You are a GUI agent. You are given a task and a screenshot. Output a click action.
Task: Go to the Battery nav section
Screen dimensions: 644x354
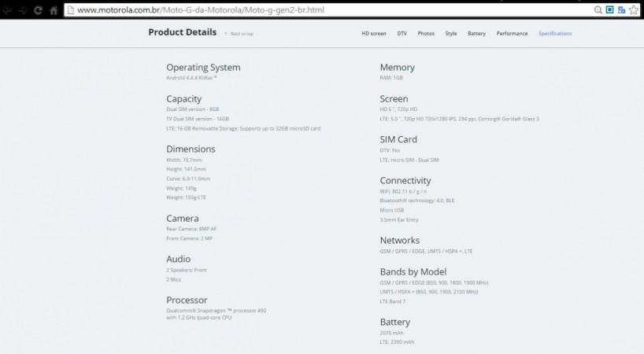pyautogui.click(x=476, y=34)
